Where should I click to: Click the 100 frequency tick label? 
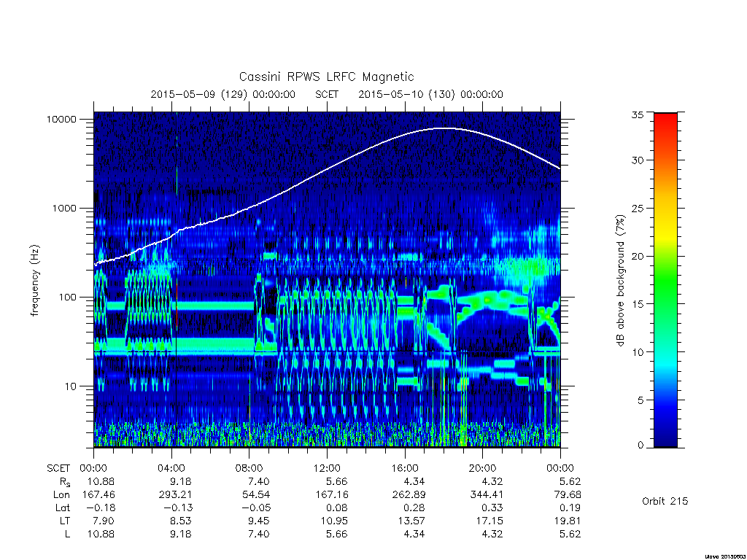click(67, 297)
